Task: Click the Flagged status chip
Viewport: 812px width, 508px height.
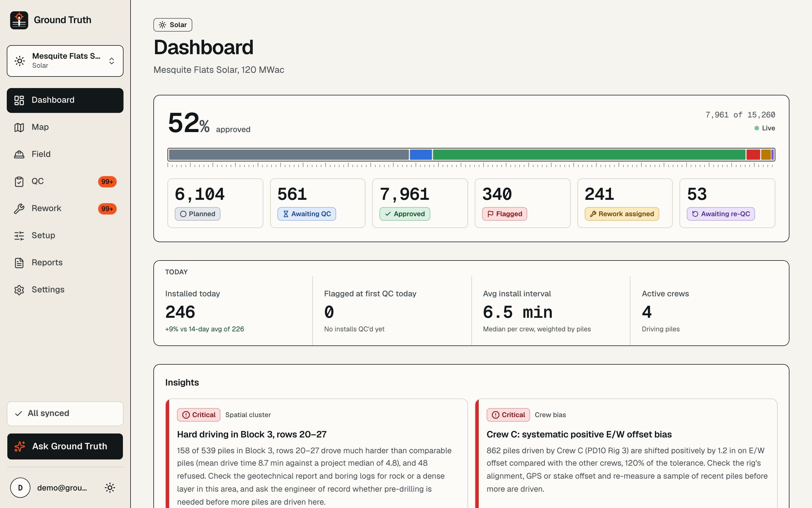Action: click(x=505, y=214)
